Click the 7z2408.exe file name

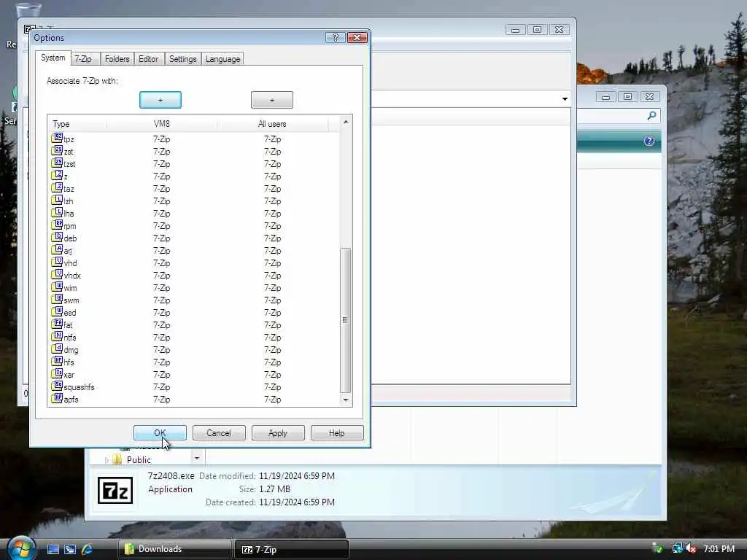coord(171,475)
